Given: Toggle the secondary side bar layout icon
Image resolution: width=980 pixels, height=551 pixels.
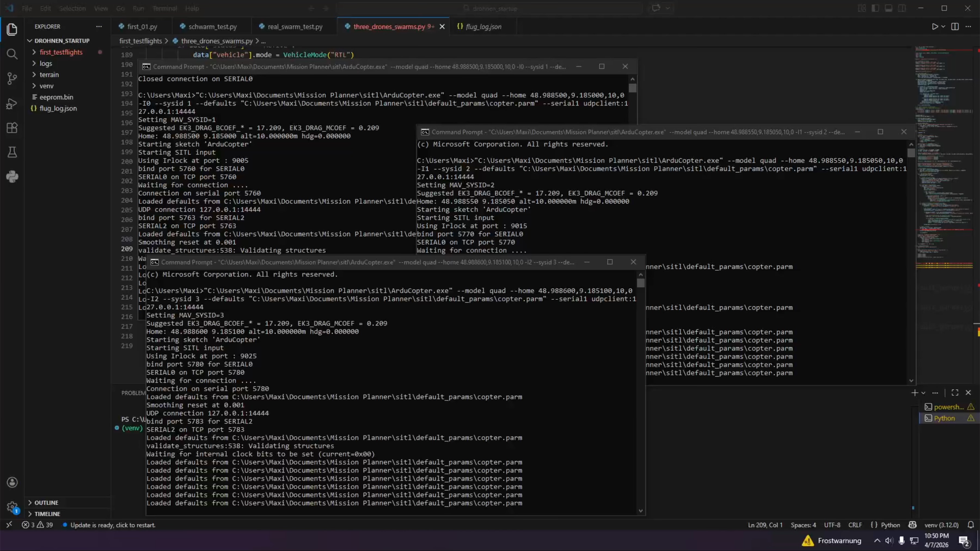Looking at the screenshot, I should coord(902,8).
